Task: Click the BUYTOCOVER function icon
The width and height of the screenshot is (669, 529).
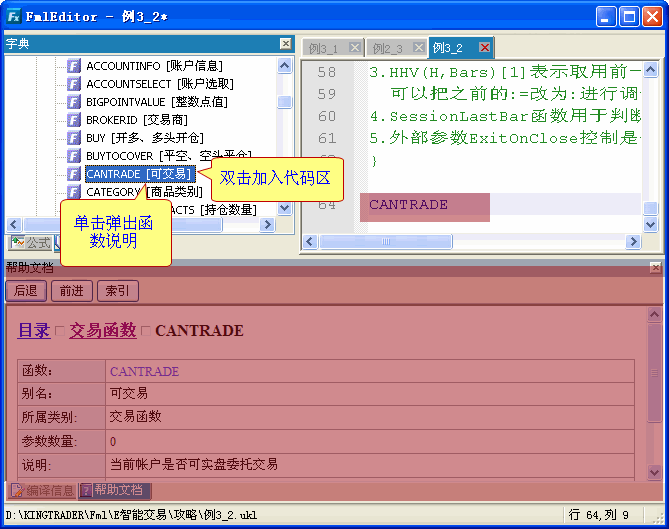Action: click(x=73, y=156)
